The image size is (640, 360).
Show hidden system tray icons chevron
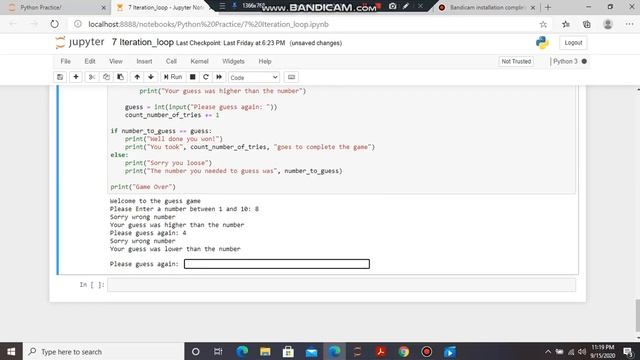tap(548, 351)
